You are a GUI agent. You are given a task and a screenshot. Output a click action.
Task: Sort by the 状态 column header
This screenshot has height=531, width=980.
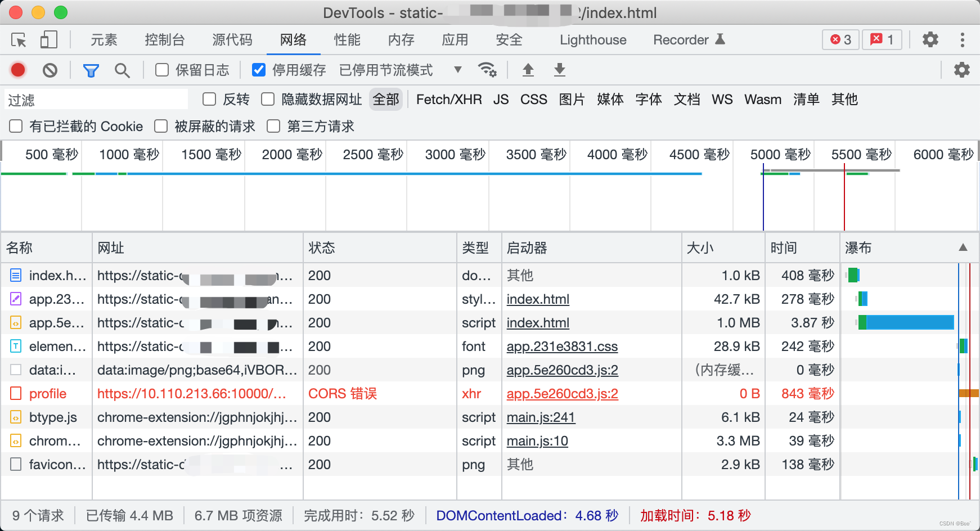(380, 248)
